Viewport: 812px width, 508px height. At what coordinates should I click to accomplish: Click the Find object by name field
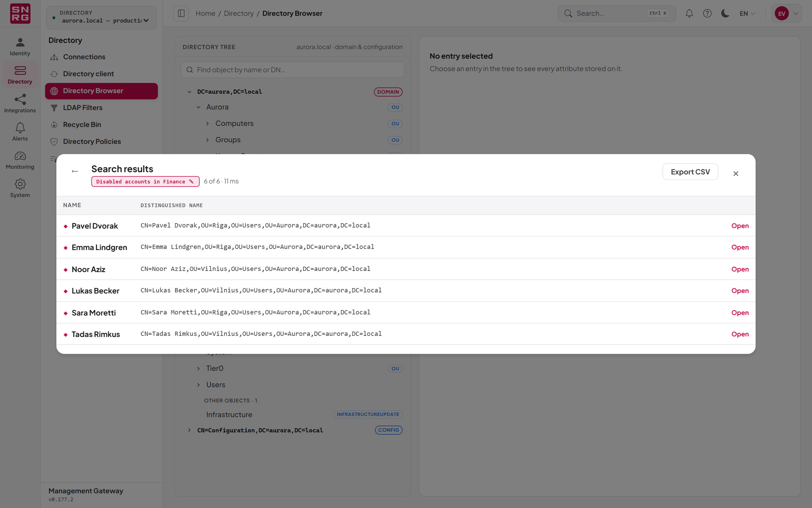[293, 70]
